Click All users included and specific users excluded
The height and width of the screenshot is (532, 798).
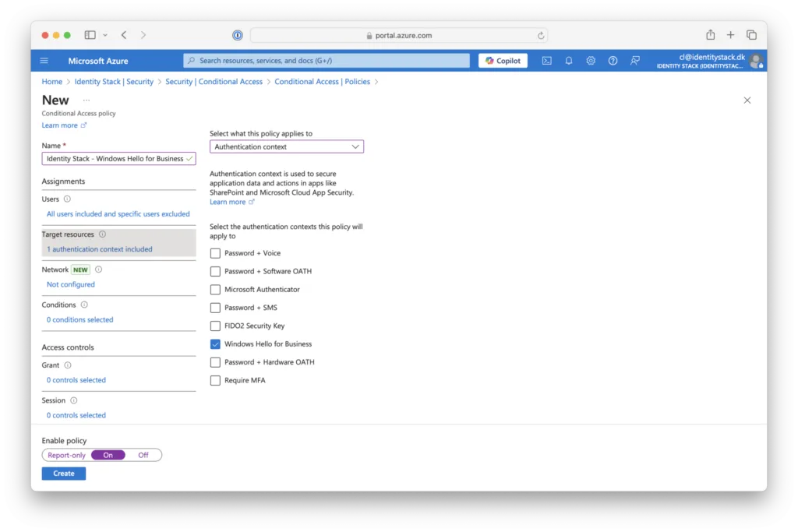coord(118,214)
